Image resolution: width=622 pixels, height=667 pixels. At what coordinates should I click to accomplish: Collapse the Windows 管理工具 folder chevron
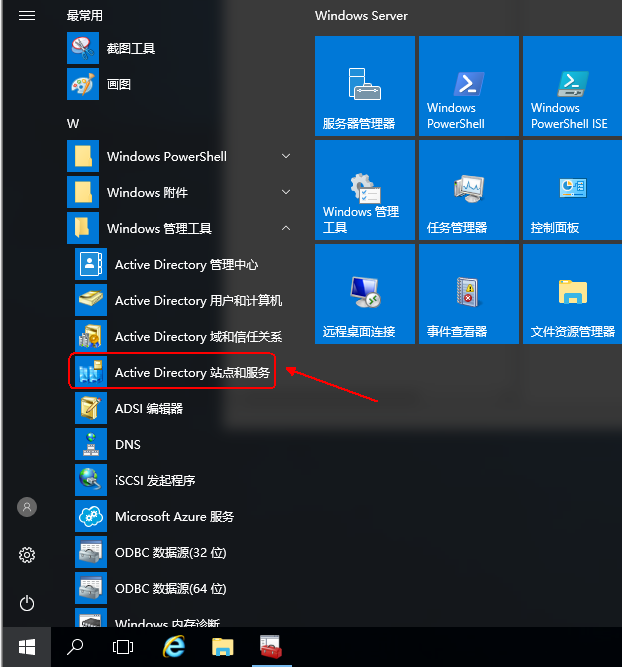click(286, 228)
